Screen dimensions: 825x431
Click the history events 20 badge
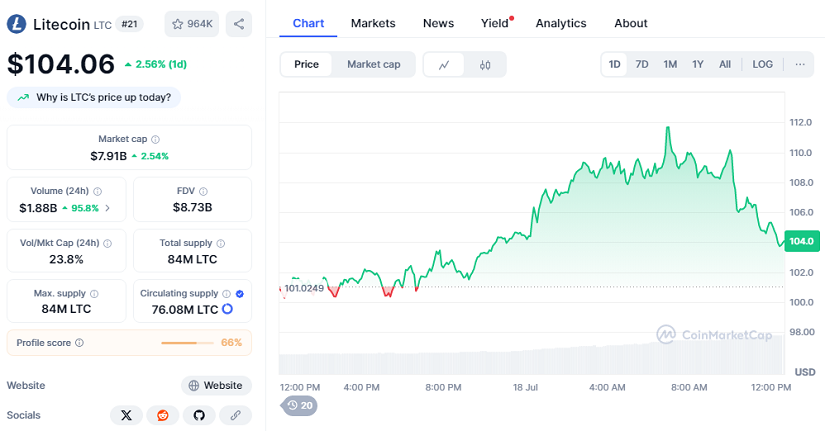click(x=300, y=406)
